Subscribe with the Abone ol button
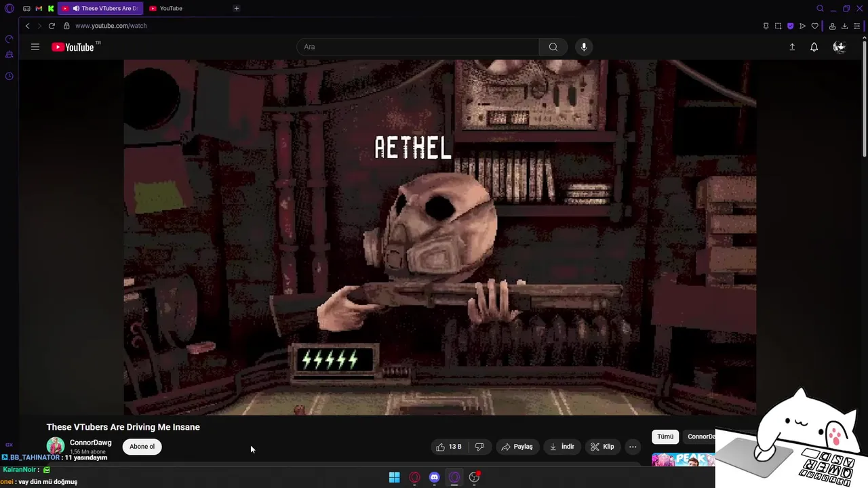The height and width of the screenshot is (488, 868). point(142,447)
